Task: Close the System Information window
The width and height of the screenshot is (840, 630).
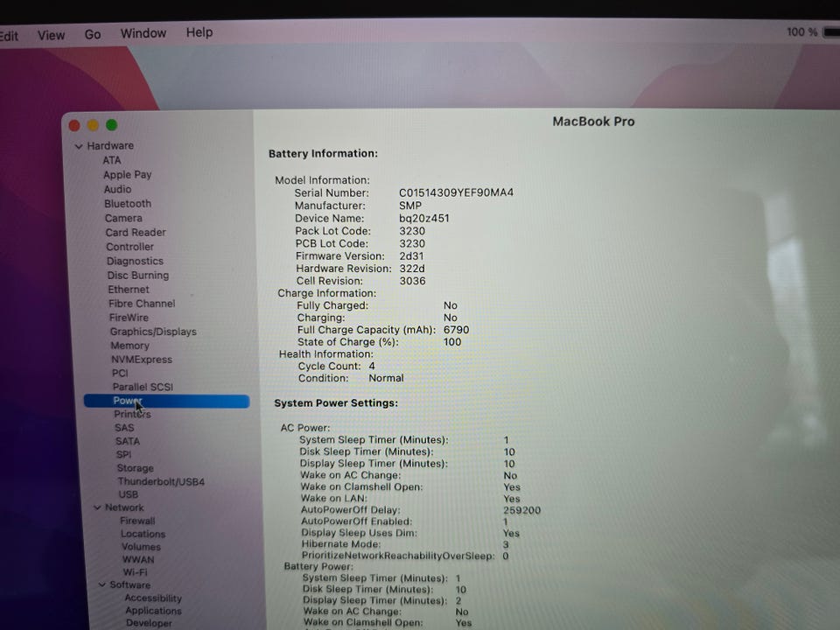Action: tap(74, 125)
